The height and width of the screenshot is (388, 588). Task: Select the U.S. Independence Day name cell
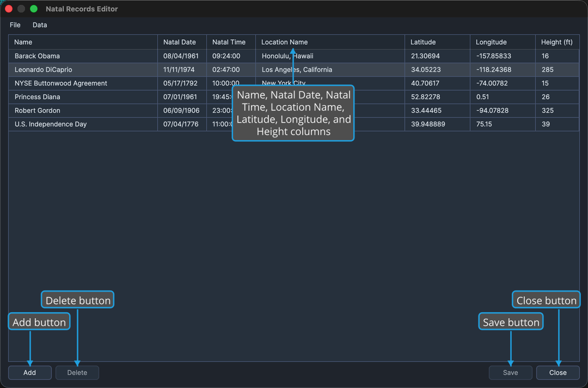83,124
